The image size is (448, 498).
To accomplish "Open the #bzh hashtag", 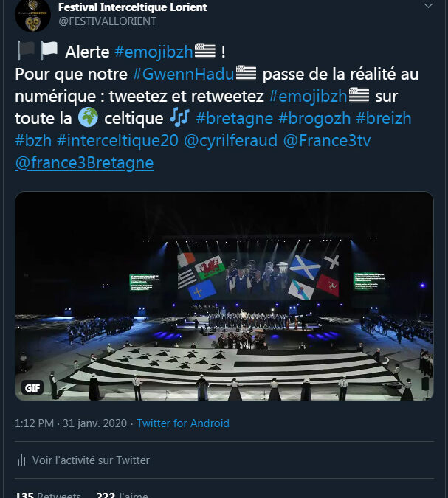I will coord(32,140).
